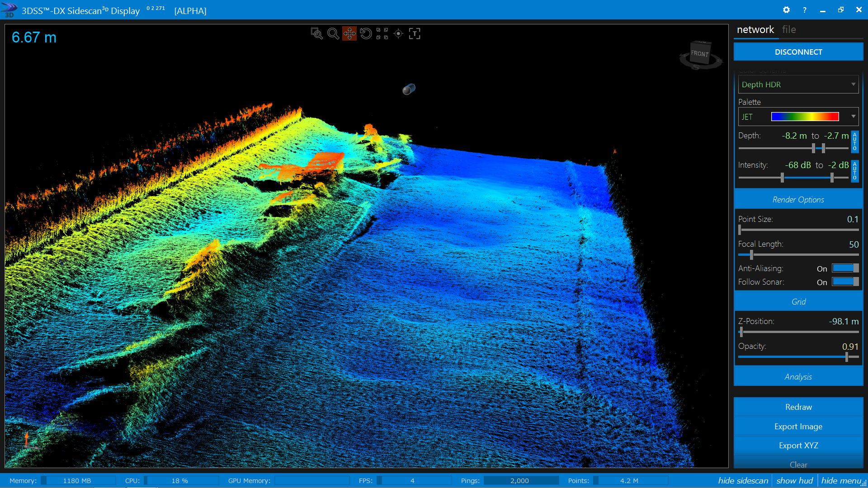Switch to the file tab
The width and height of the screenshot is (868, 488).
tap(789, 29)
